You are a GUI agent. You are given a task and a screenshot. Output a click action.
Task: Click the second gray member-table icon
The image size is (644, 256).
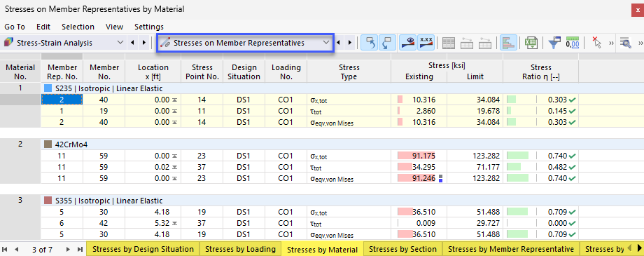[485, 43]
